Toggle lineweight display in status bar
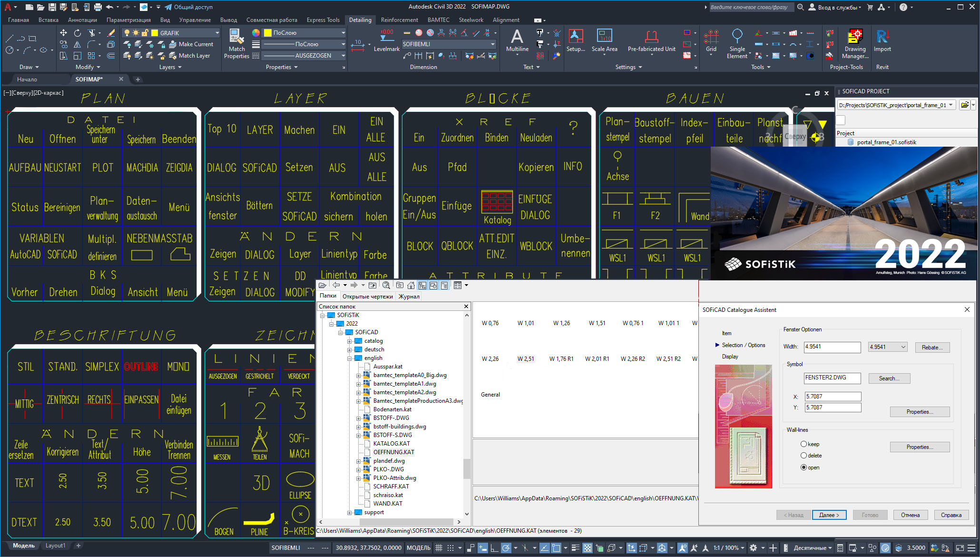Screen dimensions: 980x557 click(x=576, y=548)
